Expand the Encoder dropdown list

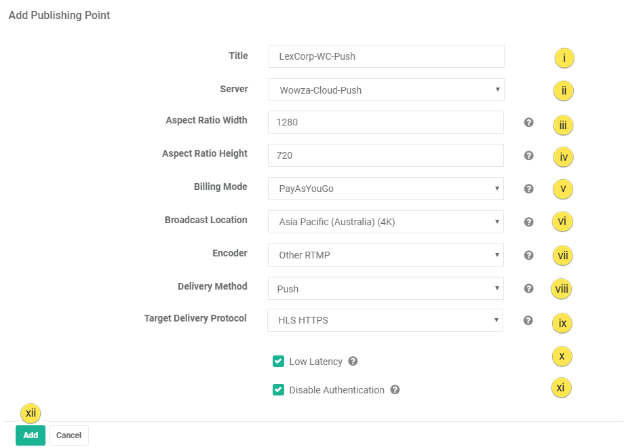pyautogui.click(x=386, y=255)
